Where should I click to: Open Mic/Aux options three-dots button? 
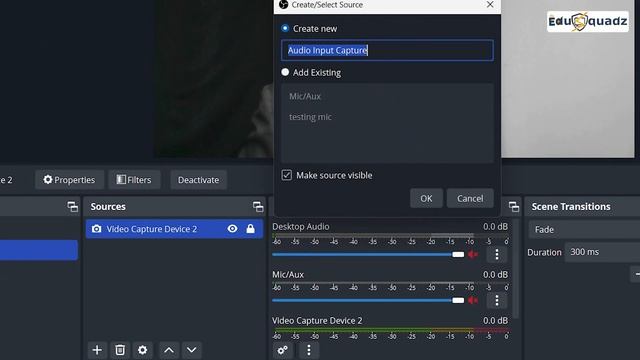pyautogui.click(x=497, y=300)
